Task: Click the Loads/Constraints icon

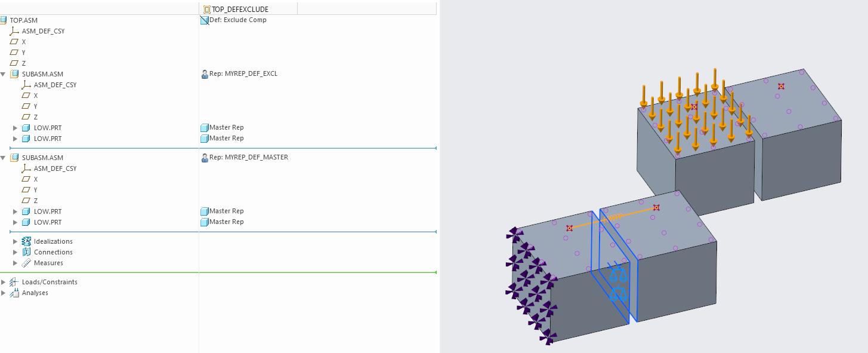Action: coord(13,282)
